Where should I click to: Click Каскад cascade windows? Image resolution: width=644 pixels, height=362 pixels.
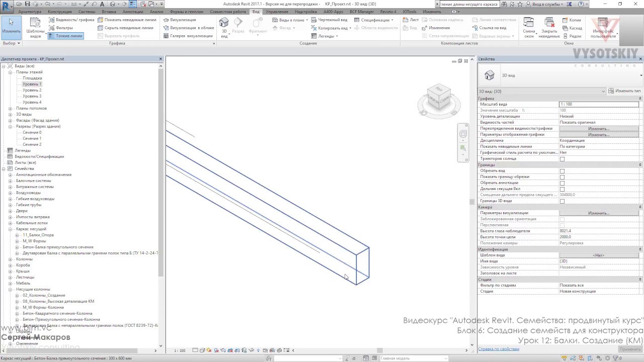point(573,28)
